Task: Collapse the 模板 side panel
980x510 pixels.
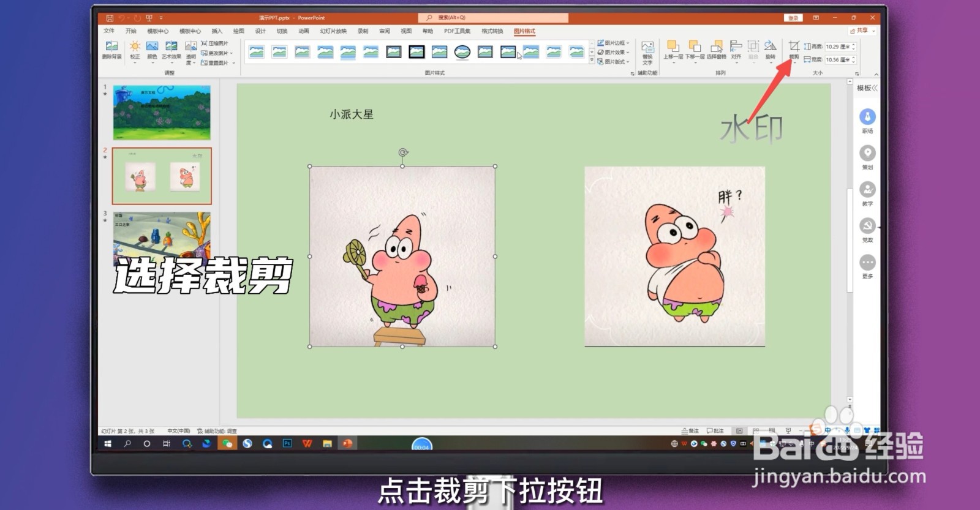Action: click(875, 88)
